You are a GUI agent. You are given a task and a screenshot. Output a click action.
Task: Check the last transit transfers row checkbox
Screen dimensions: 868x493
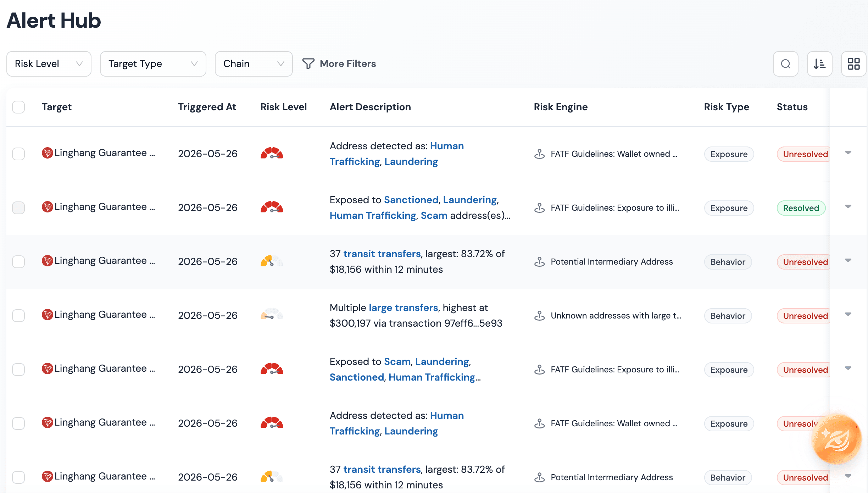(x=18, y=477)
